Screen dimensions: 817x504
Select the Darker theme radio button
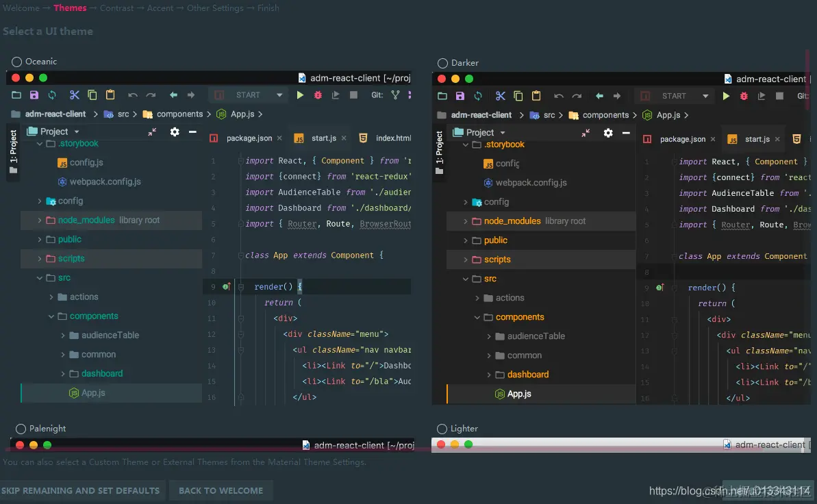click(442, 63)
